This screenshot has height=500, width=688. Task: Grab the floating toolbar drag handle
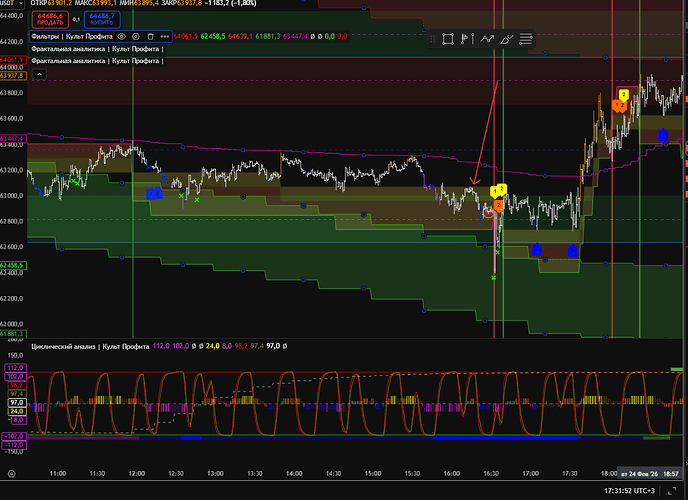431,39
